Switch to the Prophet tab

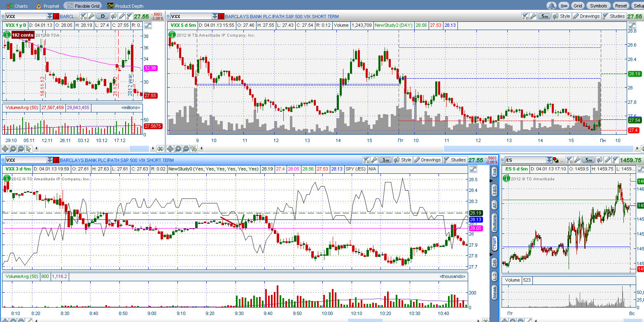point(47,6)
